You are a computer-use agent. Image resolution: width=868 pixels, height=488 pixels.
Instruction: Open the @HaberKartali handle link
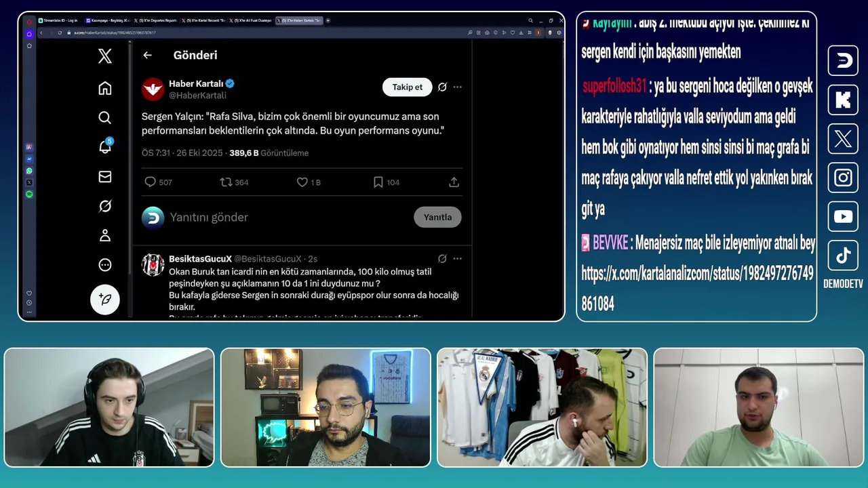[x=197, y=96]
